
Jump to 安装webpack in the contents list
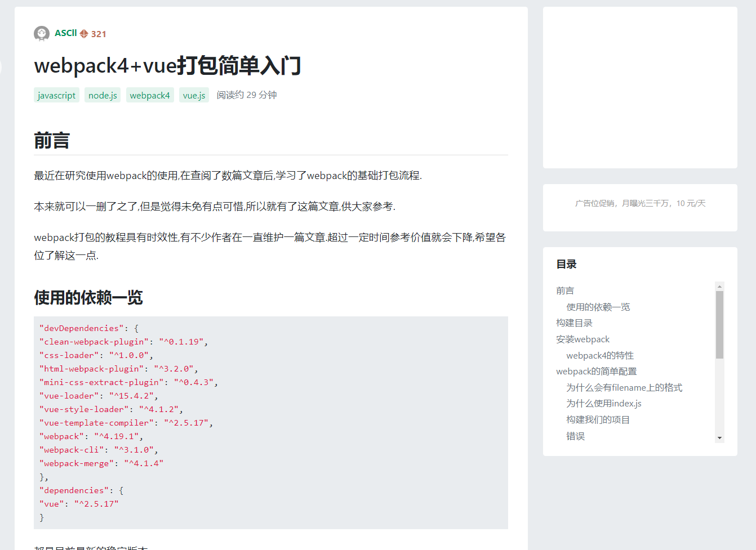[582, 339]
